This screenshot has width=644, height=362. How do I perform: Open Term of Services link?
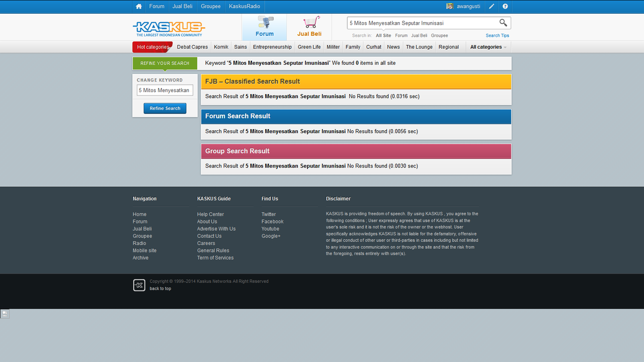tap(215, 258)
